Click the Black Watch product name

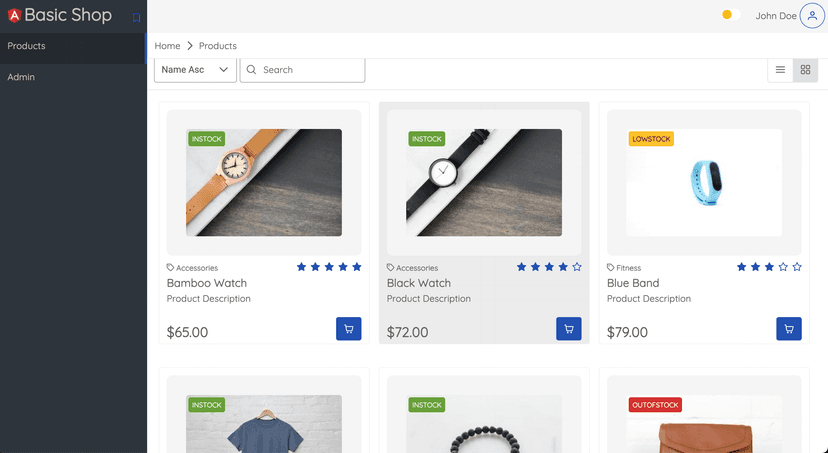click(x=419, y=283)
